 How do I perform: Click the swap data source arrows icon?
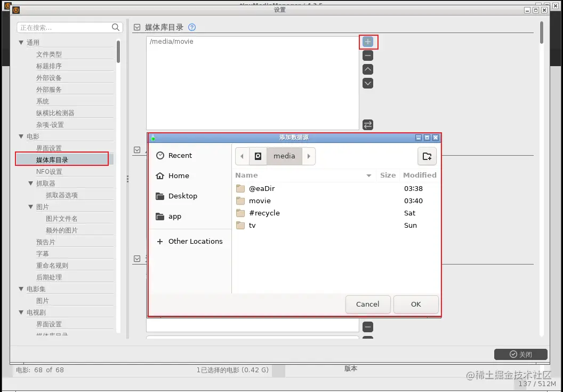pyautogui.click(x=368, y=125)
